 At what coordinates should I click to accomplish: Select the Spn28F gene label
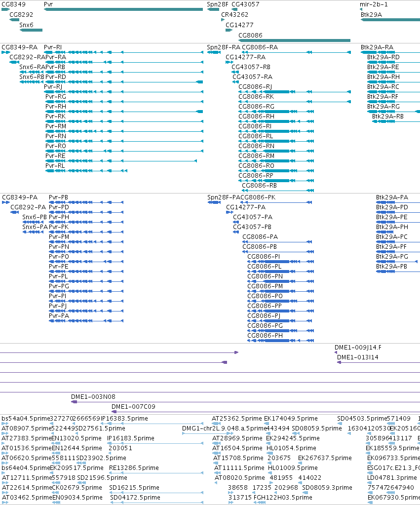pos(218,4)
